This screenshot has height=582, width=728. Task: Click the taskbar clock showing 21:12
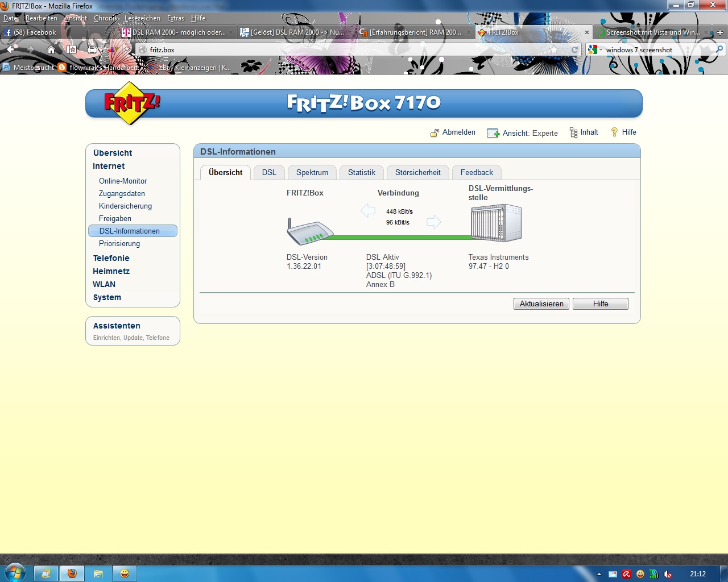click(x=698, y=574)
